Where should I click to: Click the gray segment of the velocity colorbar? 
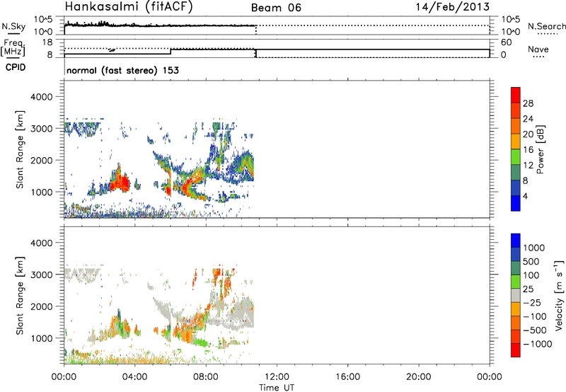coord(516,295)
